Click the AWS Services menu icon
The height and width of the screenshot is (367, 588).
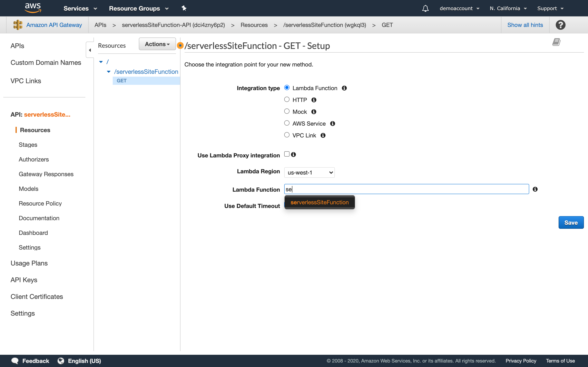[x=76, y=8]
